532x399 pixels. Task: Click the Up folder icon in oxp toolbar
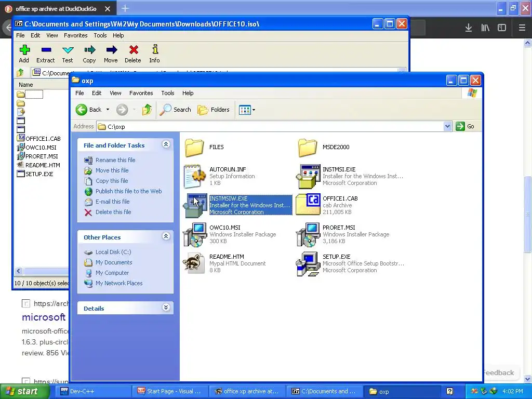pyautogui.click(x=147, y=110)
